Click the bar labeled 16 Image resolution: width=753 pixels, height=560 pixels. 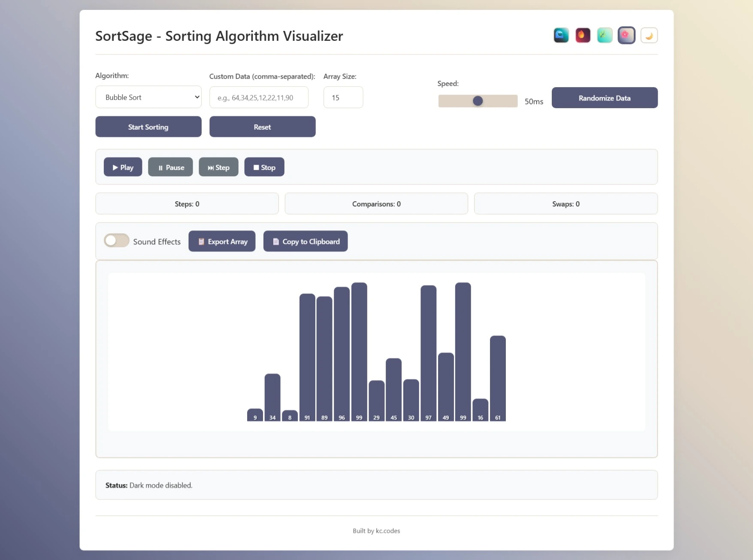pyautogui.click(x=480, y=410)
